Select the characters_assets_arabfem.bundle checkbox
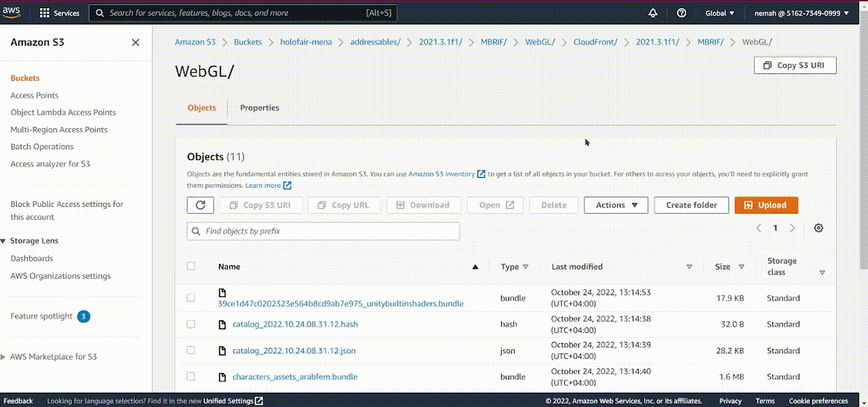The width and height of the screenshot is (868, 407). pyautogui.click(x=191, y=376)
